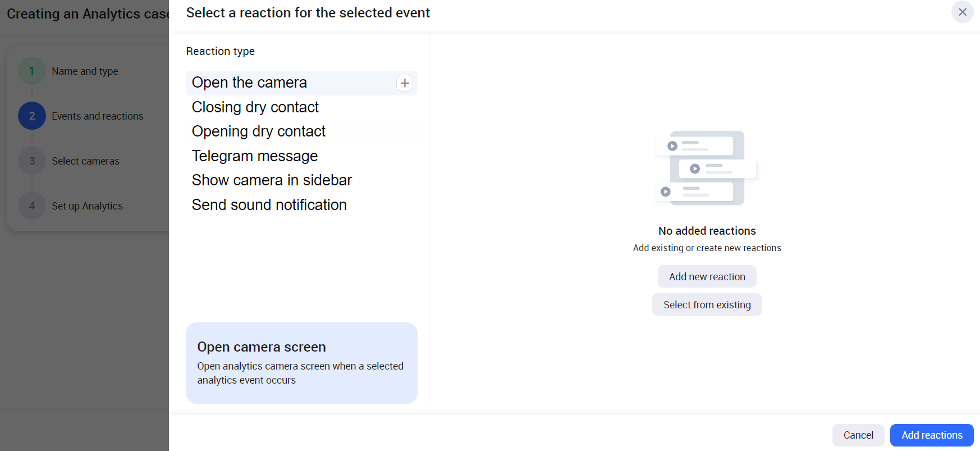Pick Telegram message reaction type

click(x=254, y=156)
